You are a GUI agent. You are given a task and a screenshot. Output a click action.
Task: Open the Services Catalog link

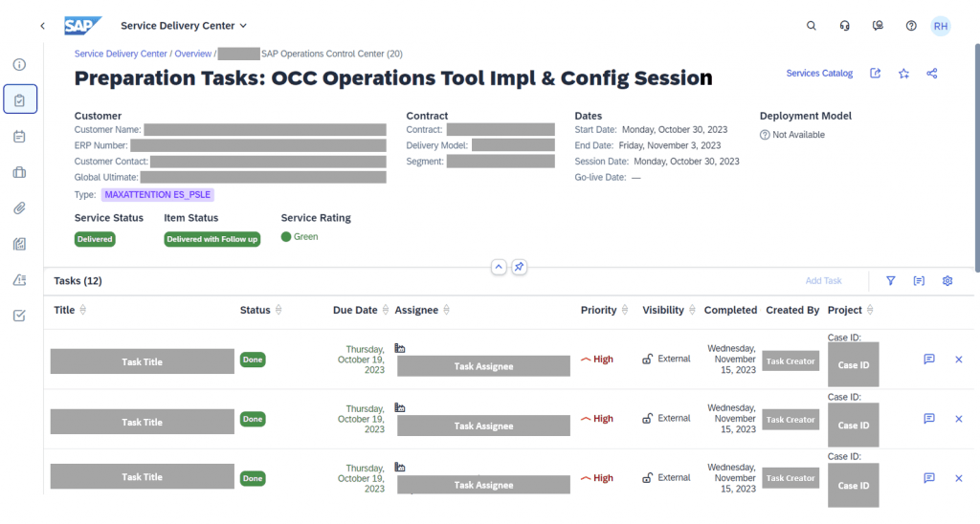(819, 73)
